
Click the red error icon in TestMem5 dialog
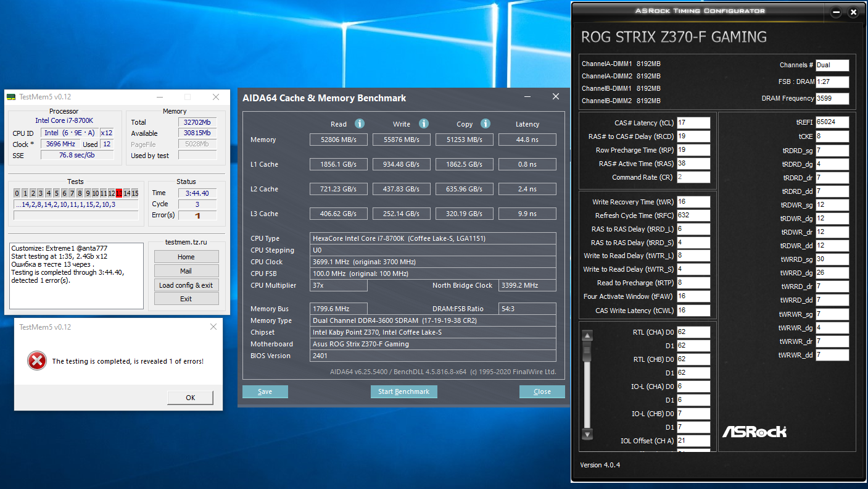[37, 361]
